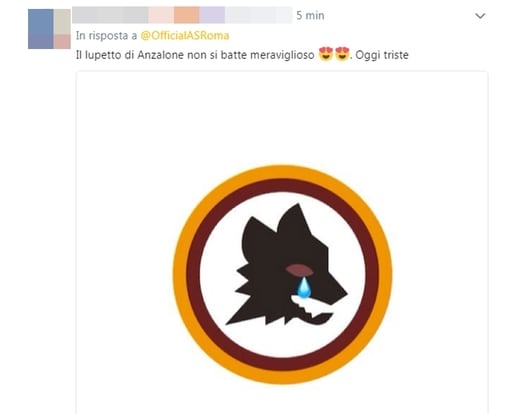The height and width of the screenshot is (414, 516).
Task: Click the first heart-eyes emoji
Action: click(x=326, y=54)
